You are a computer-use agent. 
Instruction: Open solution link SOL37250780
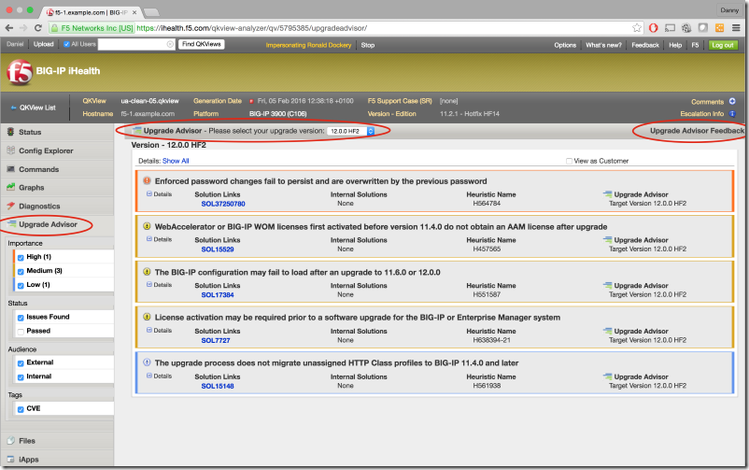pos(222,204)
